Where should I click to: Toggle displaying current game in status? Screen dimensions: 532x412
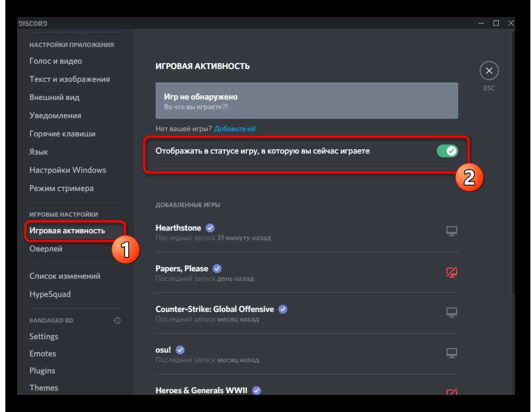[447, 151]
